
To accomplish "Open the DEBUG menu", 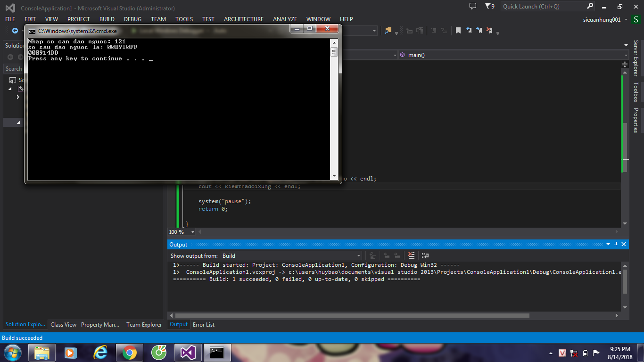I will point(132,19).
